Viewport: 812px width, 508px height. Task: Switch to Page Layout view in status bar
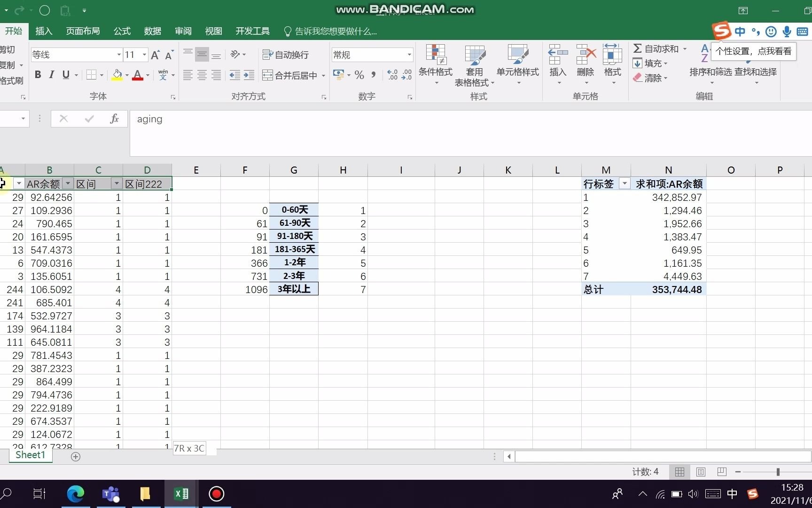click(701, 472)
